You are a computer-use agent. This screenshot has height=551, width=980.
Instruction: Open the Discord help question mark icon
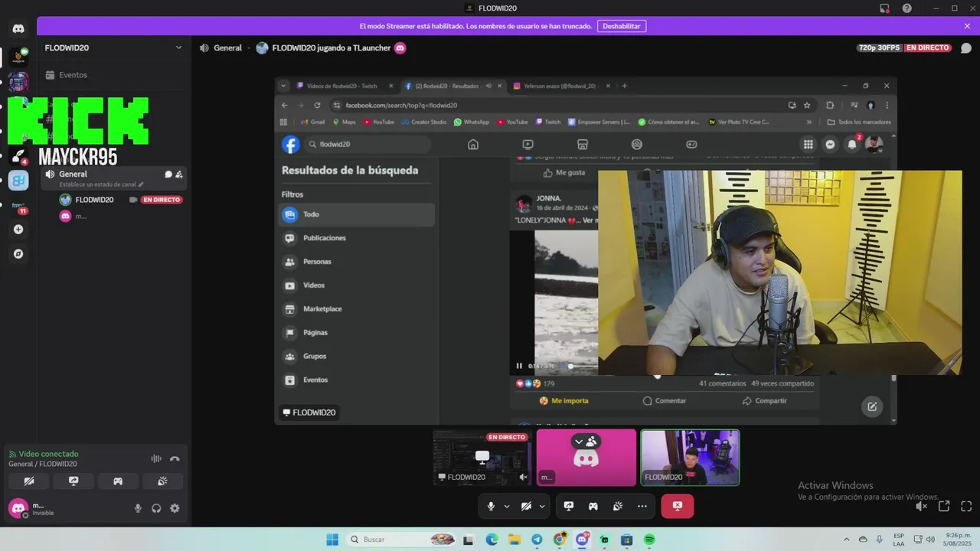907,8
